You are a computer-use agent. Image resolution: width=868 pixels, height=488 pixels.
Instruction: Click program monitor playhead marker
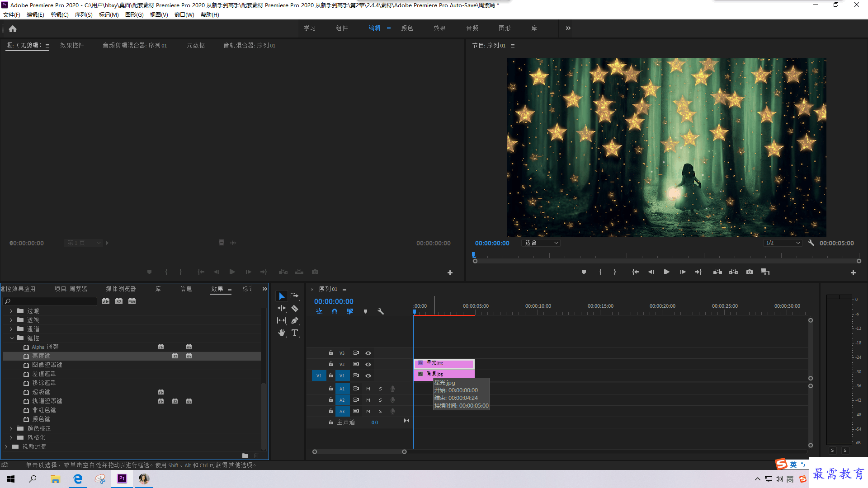(474, 255)
